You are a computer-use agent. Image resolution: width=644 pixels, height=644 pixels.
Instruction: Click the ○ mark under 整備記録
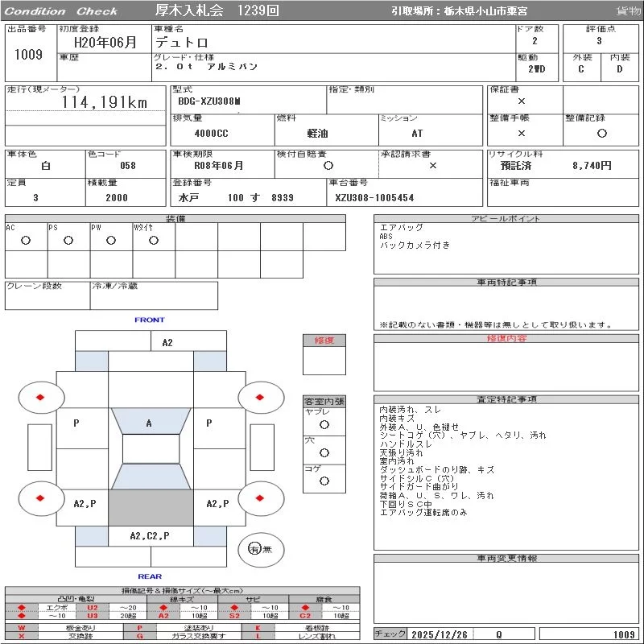601,133
